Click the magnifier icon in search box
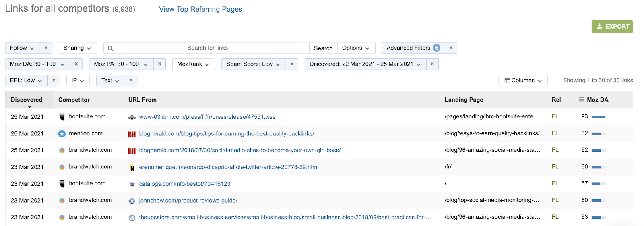This screenshot has height=226, width=644. [111, 48]
